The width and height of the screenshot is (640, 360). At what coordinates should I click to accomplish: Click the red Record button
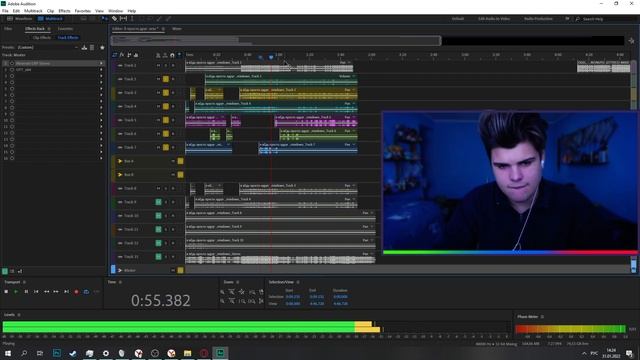pyautogui.click(x=76, y=291)
